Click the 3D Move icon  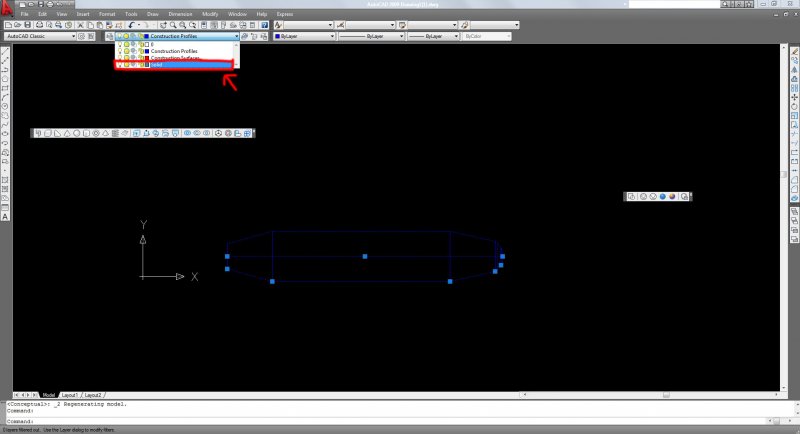tap(218, 133)
